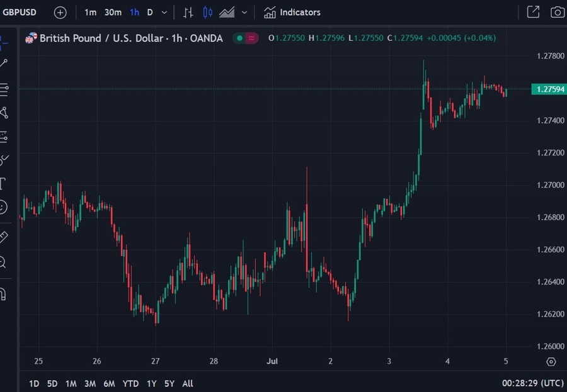This screenshot has width=567, height=392.
Task: Open the Emoji drawing tool
Action: (5, 208)
